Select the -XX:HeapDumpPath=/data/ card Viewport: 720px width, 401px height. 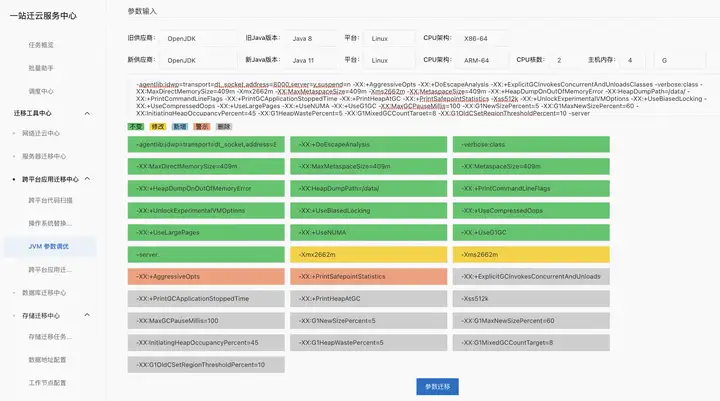369,188
